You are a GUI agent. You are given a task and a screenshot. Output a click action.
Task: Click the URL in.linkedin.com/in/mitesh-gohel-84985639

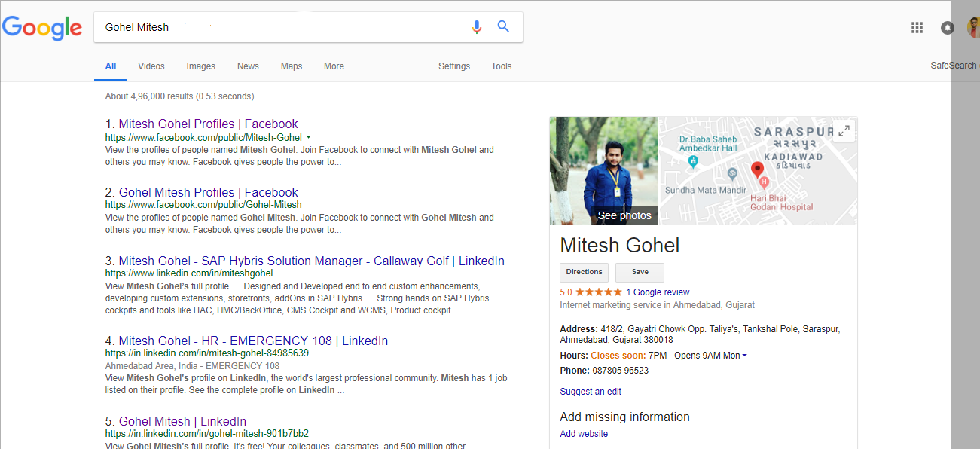[207, 353]
